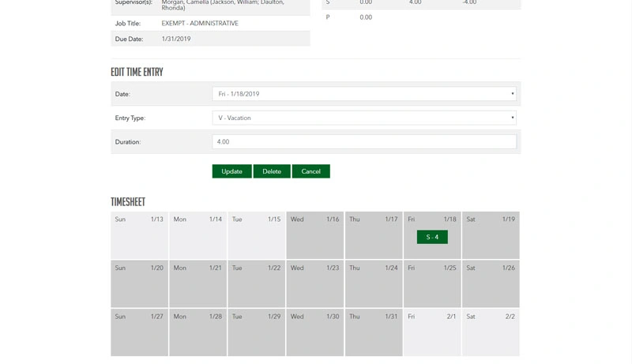Click the Tue 1/29 calendar cell
This screenshot has width=632, height=364.
point(256,332)
